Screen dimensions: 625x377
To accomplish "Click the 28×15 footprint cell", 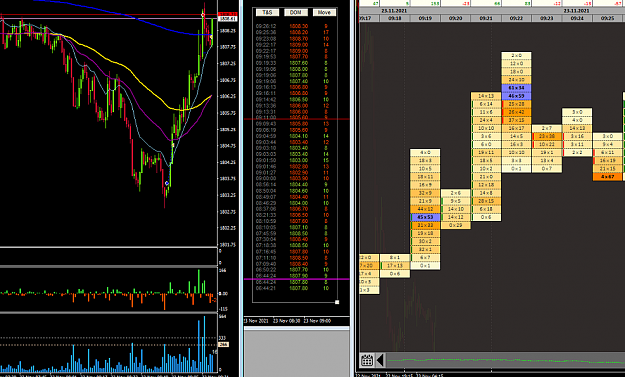I will (486, 201).
